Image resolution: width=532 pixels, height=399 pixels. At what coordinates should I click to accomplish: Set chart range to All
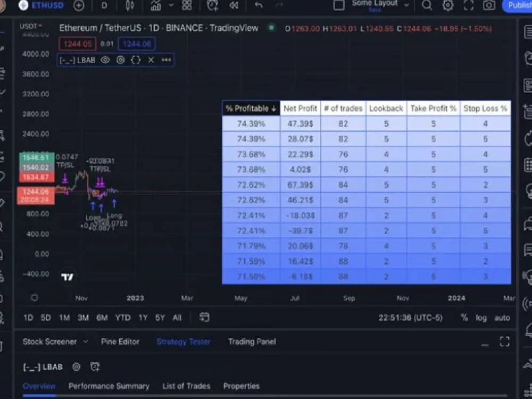point(177,318)
